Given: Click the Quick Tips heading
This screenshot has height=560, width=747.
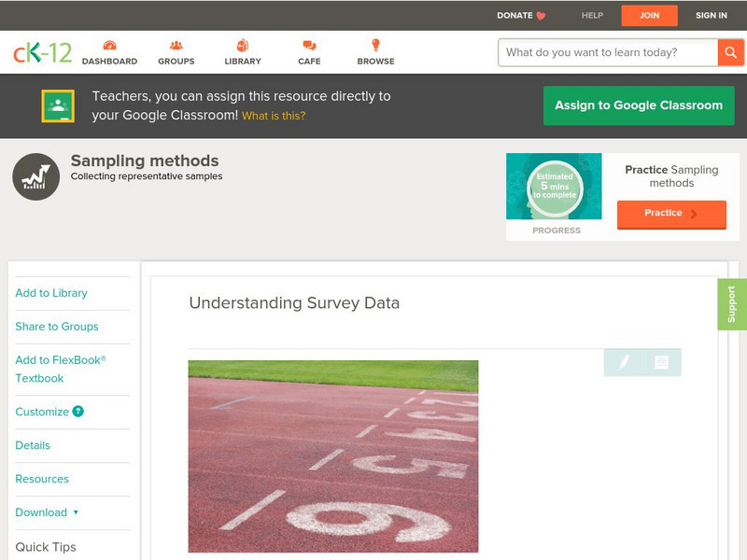Looking at the screenshot, I should 46,547.
